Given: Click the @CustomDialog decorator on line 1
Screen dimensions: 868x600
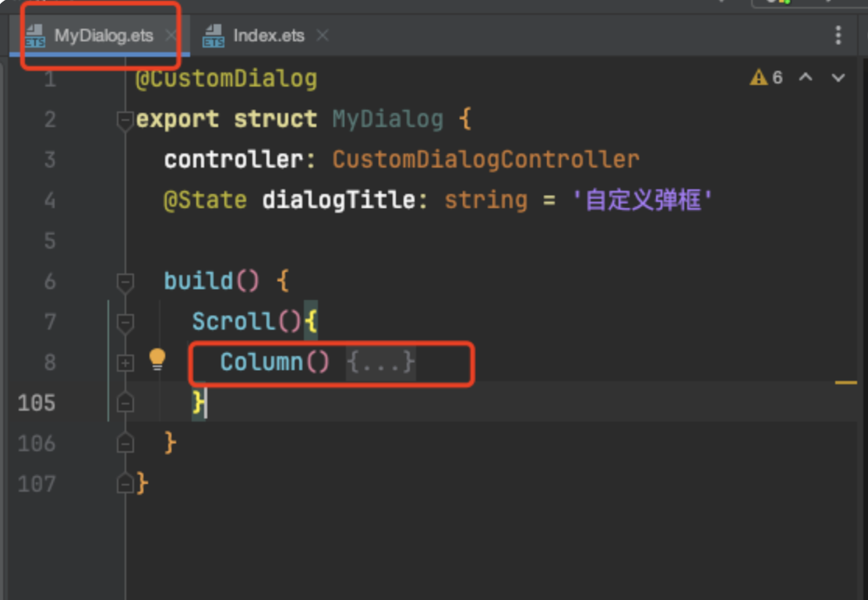Looking at the screenshot, I should pyautogui.click(x=226, y=79).
